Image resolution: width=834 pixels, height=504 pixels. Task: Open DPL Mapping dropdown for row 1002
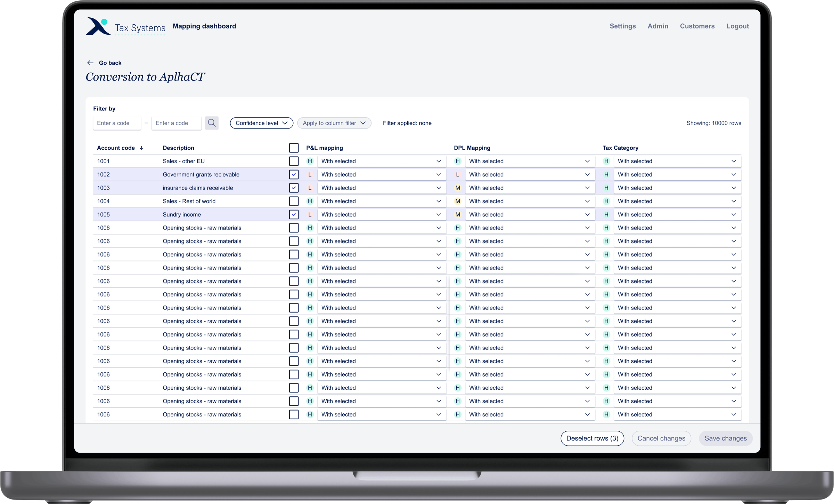click(x=530, y=174)
